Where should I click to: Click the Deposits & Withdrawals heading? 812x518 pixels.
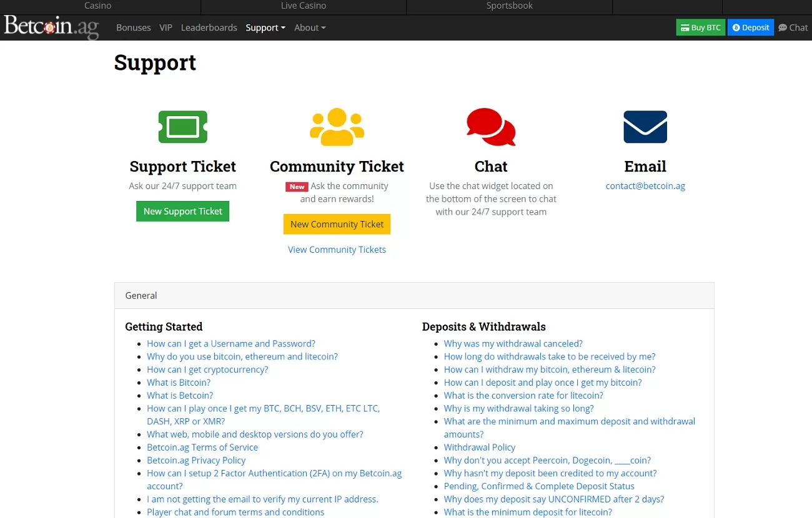coord(484,327)
